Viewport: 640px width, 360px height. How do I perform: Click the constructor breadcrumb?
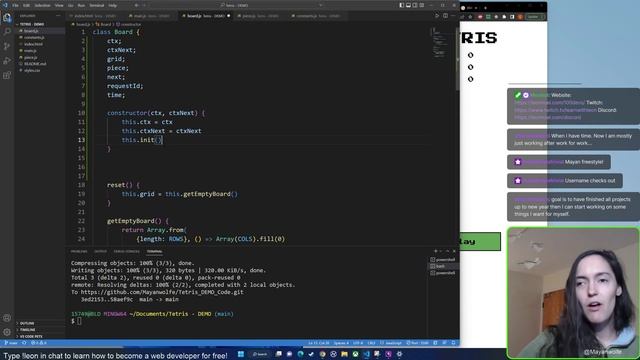tap(129, 24)
